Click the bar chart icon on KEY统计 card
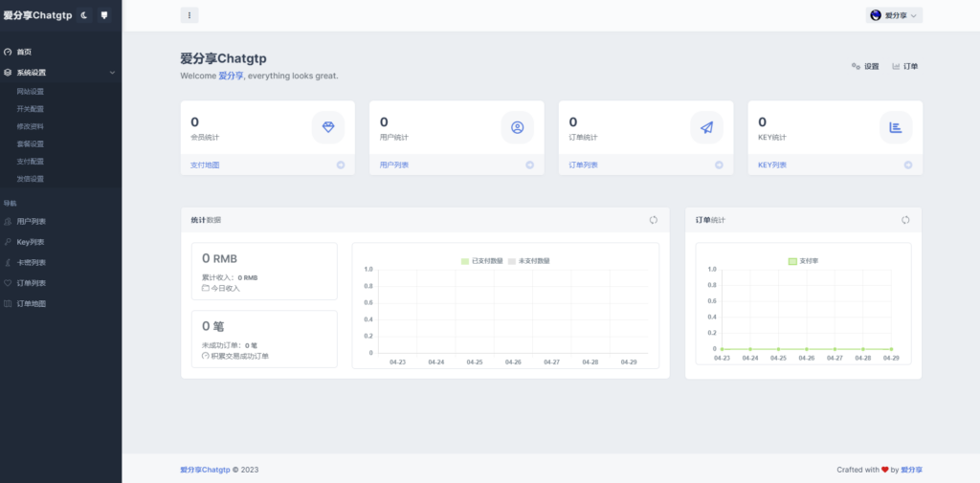The image size is (980, 483). coord(896,127)
